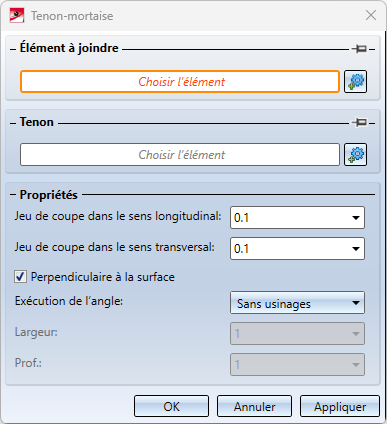Click the Tenon-mortaise application icon in title bar

coord(17,16)
